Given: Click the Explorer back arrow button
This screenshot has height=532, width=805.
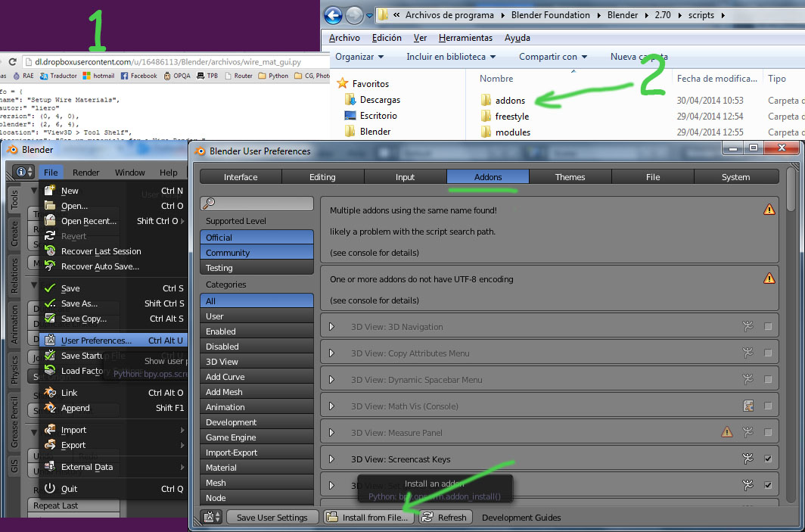Looking at the screenshot, I should tap(334, 15).
